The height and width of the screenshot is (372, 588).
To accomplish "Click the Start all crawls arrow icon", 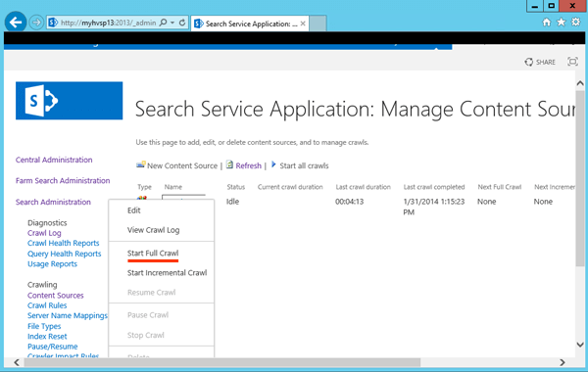I will (273, 164).
